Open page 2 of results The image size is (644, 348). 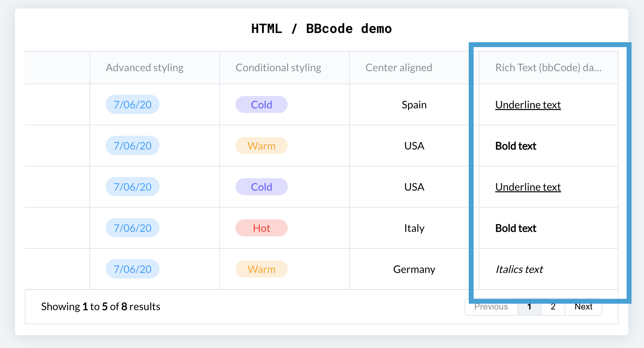pos(553,307)
